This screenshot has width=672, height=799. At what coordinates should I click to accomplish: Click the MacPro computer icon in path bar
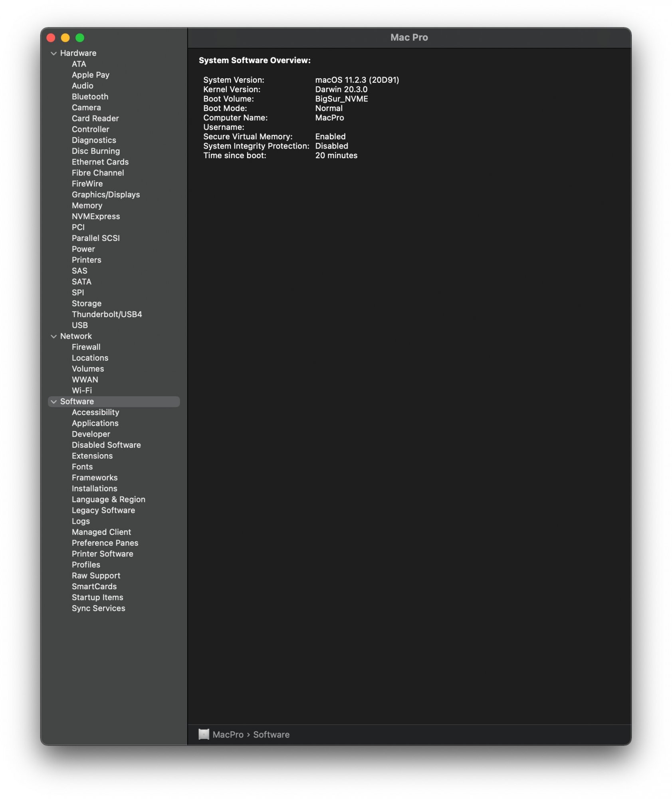pyautogui.click(x=204, y=734)
